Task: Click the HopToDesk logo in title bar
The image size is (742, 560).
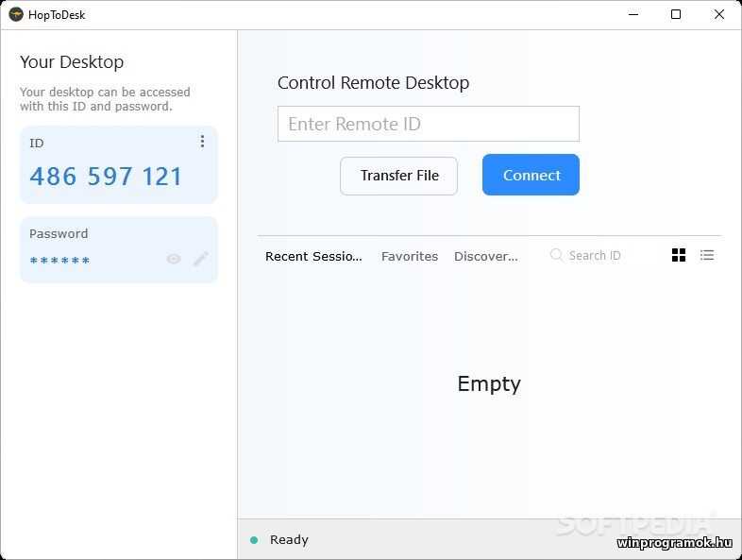Action: (x=16, y=14)
